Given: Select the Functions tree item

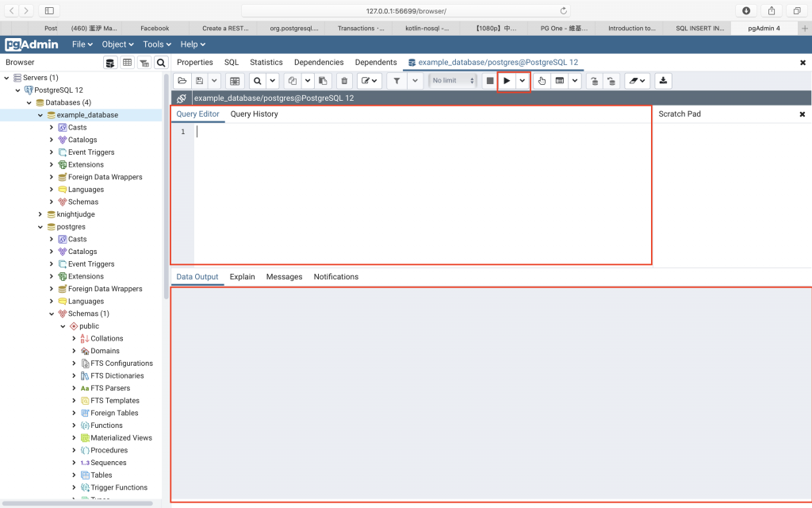Looking at the screenshot, I should click(106, 425).
